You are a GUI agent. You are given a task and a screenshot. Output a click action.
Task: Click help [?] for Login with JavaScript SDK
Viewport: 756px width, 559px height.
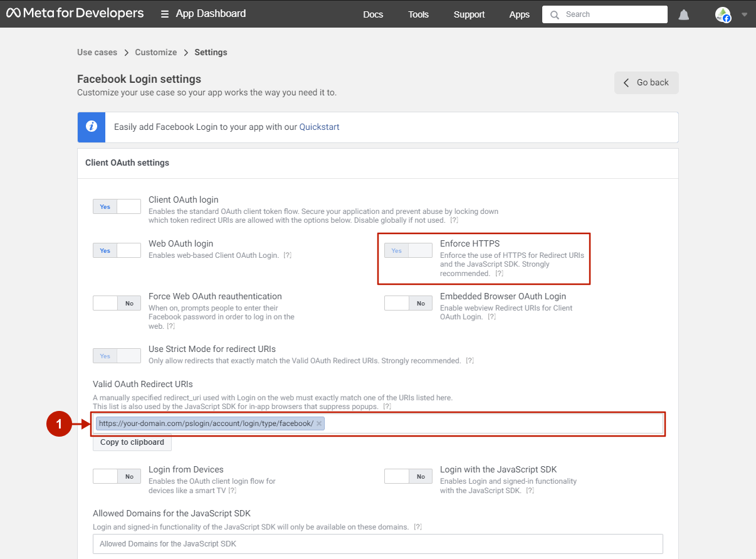click(530, 491)
